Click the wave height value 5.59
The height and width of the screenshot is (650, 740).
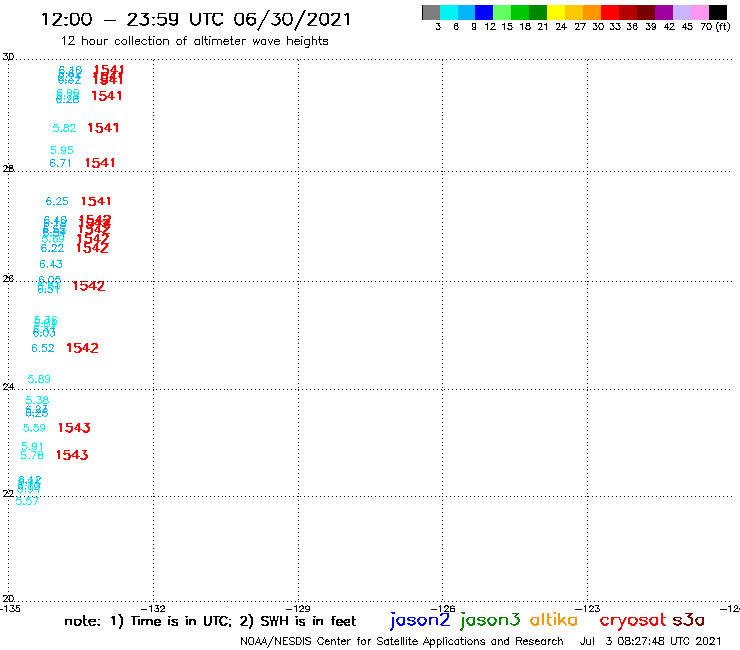(34, 428)
